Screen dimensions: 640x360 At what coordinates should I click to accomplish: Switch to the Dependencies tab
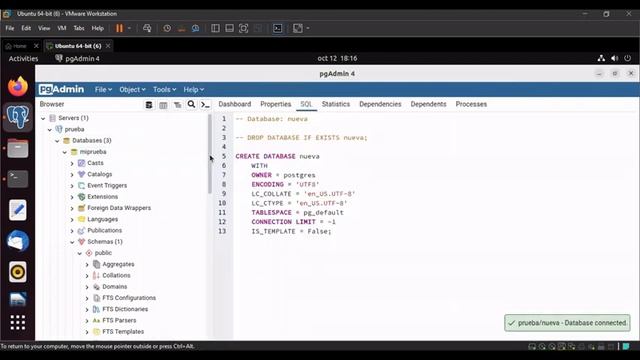380,104
